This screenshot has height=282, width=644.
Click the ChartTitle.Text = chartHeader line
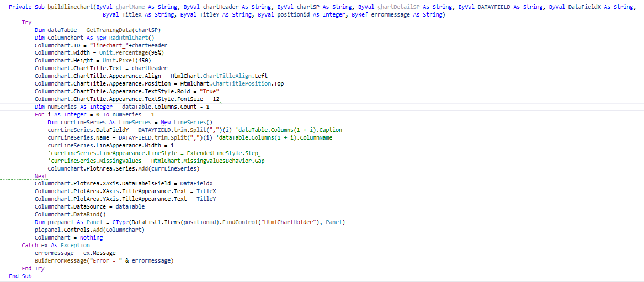coord(101,68)
